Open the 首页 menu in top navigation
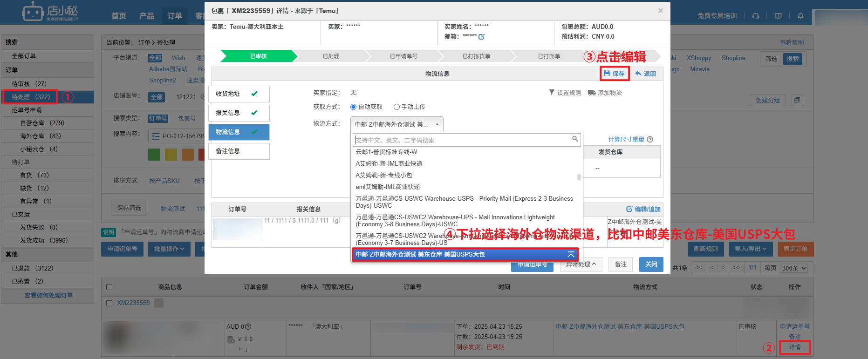Image resolution: width=868 pixels, height=359 pixels. 119,16
